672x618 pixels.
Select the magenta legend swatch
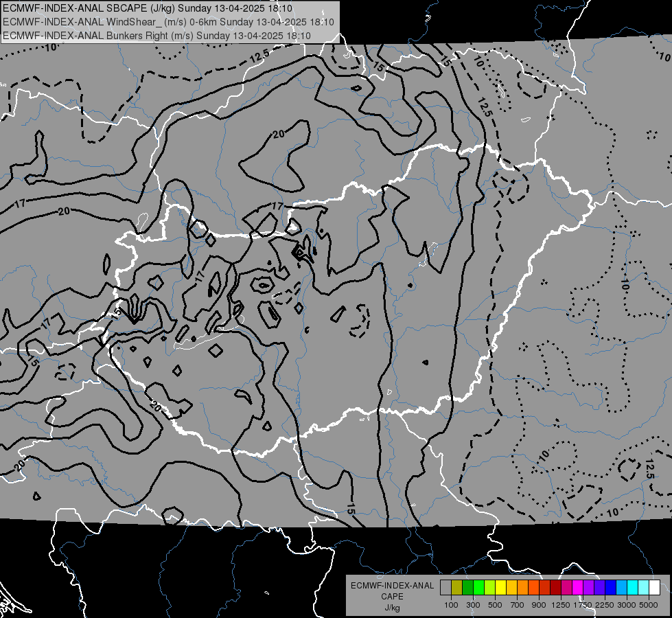578,588
